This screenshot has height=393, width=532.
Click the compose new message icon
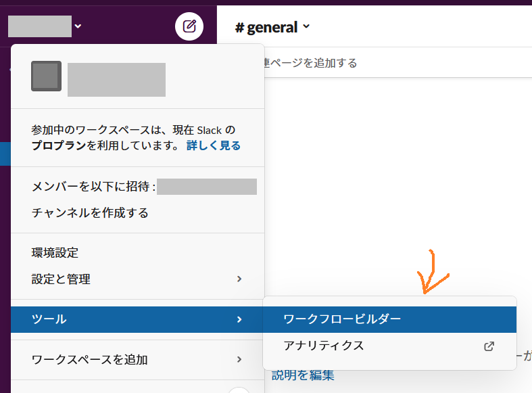click(189, 26)
